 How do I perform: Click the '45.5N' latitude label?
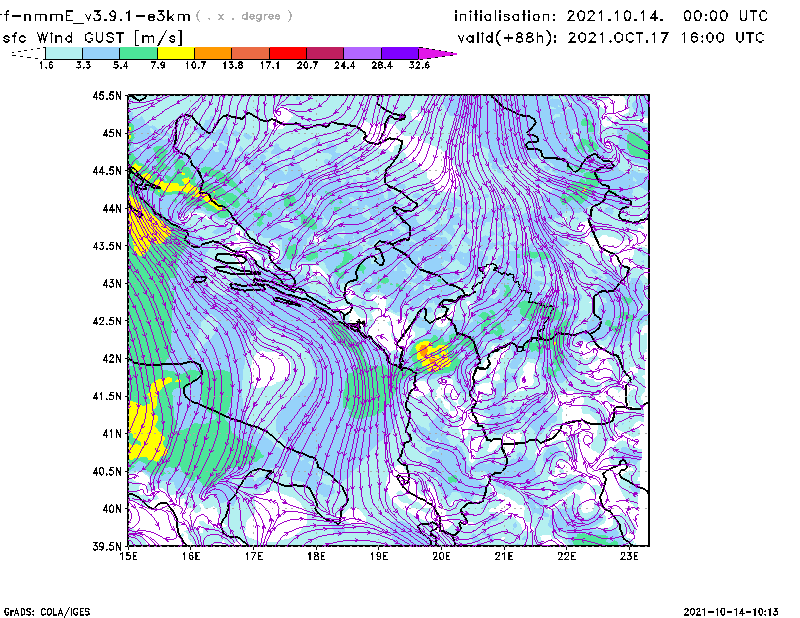coord(108,95)
